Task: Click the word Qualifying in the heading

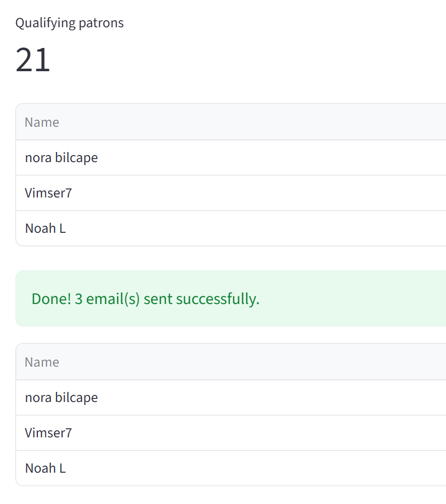Action: (45, 23)
